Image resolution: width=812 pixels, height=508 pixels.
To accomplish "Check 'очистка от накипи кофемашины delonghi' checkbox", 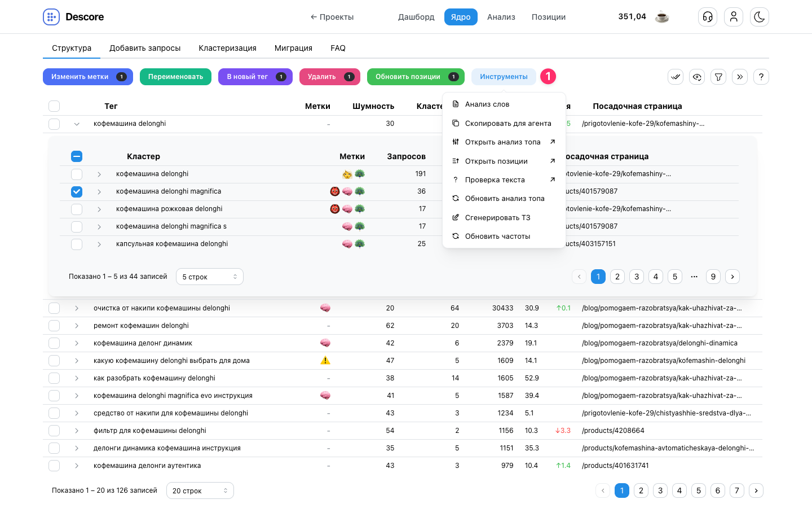I will click(x=54, y=308).
